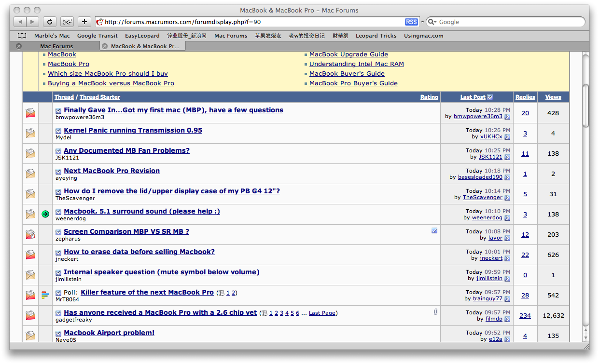Click the web clip scissors toolbar button
Viewport: 599px width, 364px height.
(x=67, y=22)
